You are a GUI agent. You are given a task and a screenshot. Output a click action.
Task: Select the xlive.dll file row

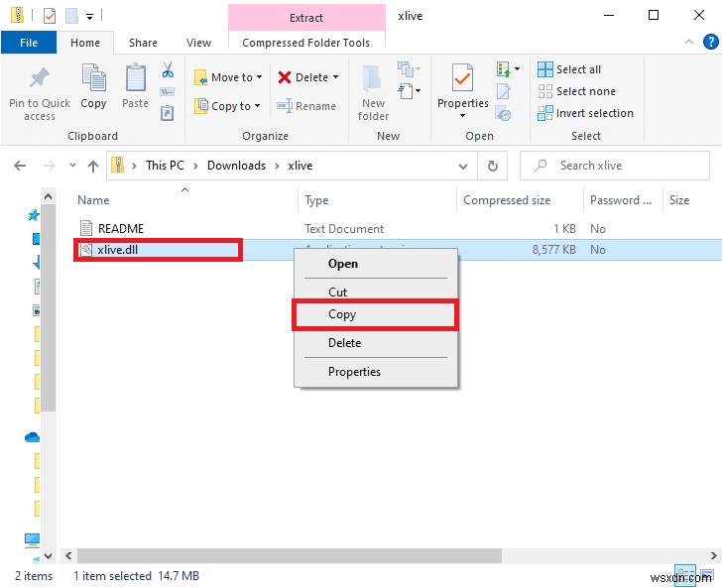[x=399, y=250]
